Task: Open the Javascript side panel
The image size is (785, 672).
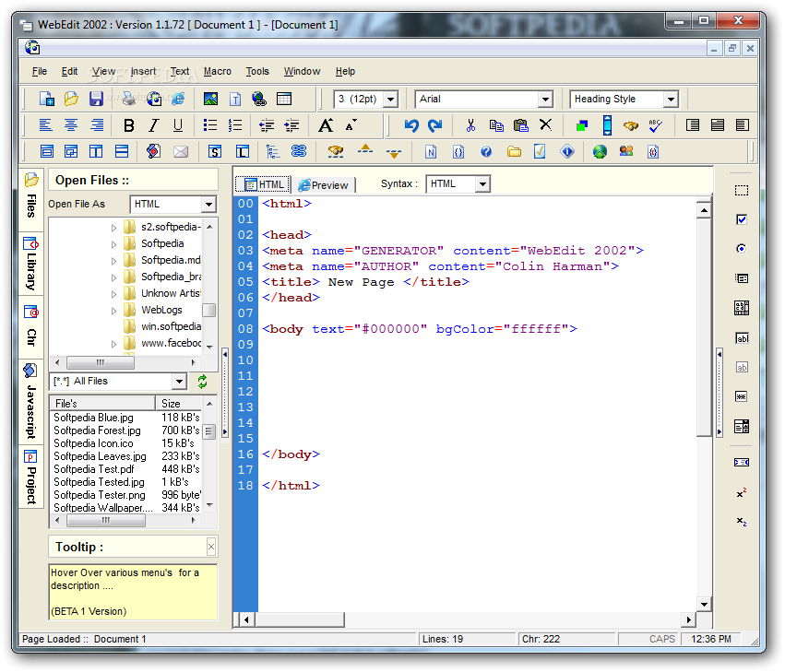Action: point(31,402)
